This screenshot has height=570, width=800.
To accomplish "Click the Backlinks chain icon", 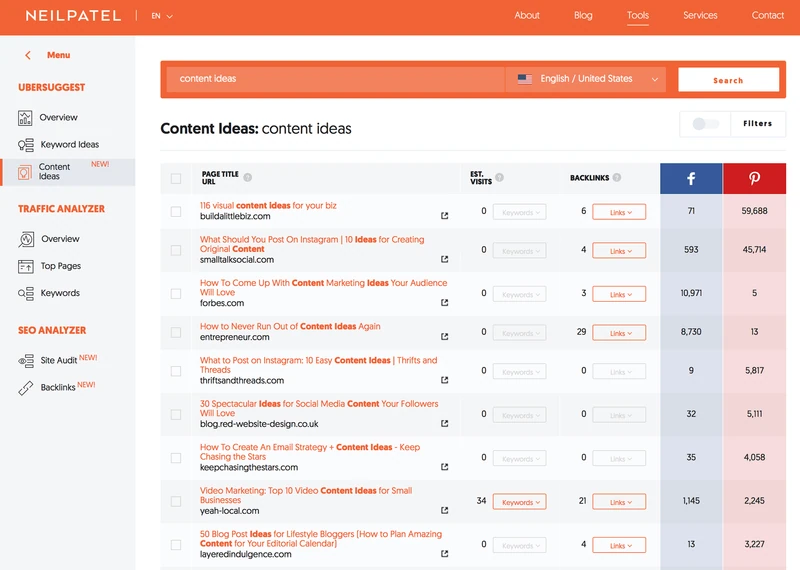I will point(26,388).
